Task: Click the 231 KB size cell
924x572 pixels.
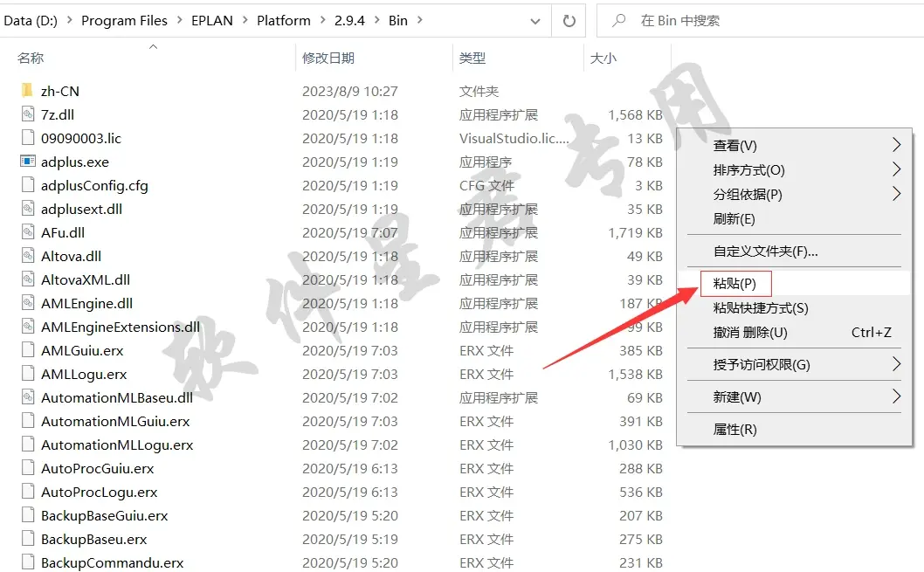Action: coord(641,562)
